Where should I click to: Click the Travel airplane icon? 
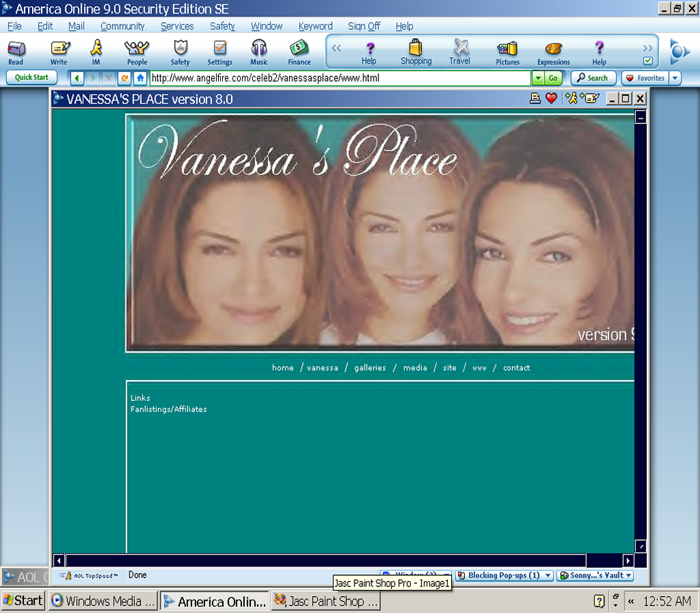(x=460, y=52)
